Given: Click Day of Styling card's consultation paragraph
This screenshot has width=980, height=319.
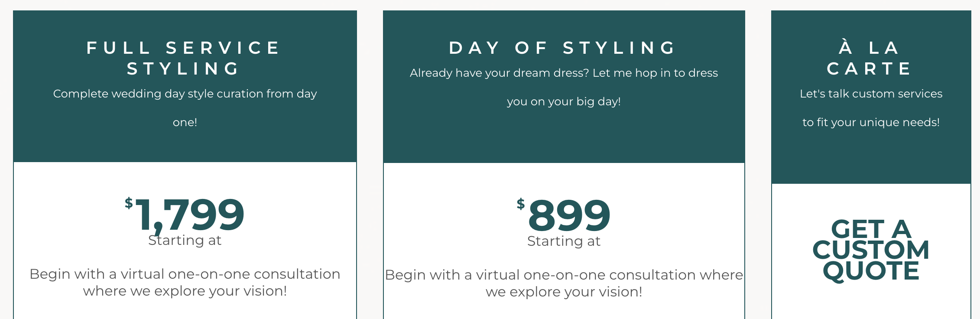Looking at the screenshot, I should 564,283.
